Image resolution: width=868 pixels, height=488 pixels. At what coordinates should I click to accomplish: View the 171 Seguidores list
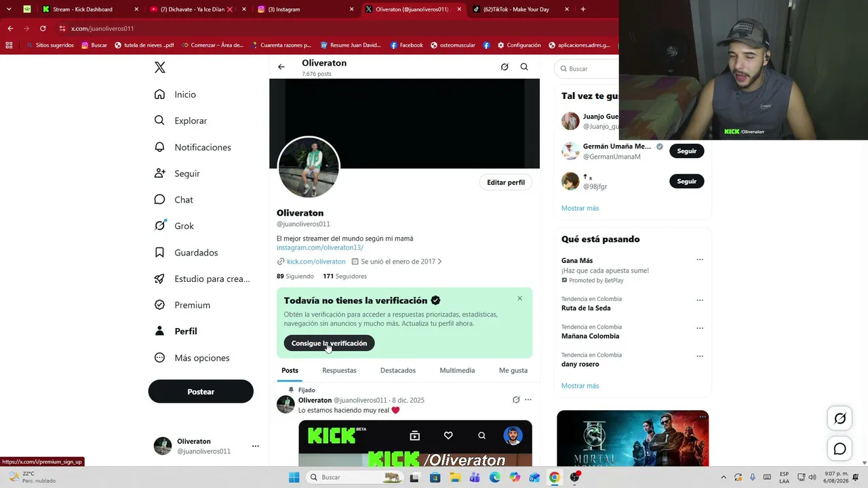[344, 277]
